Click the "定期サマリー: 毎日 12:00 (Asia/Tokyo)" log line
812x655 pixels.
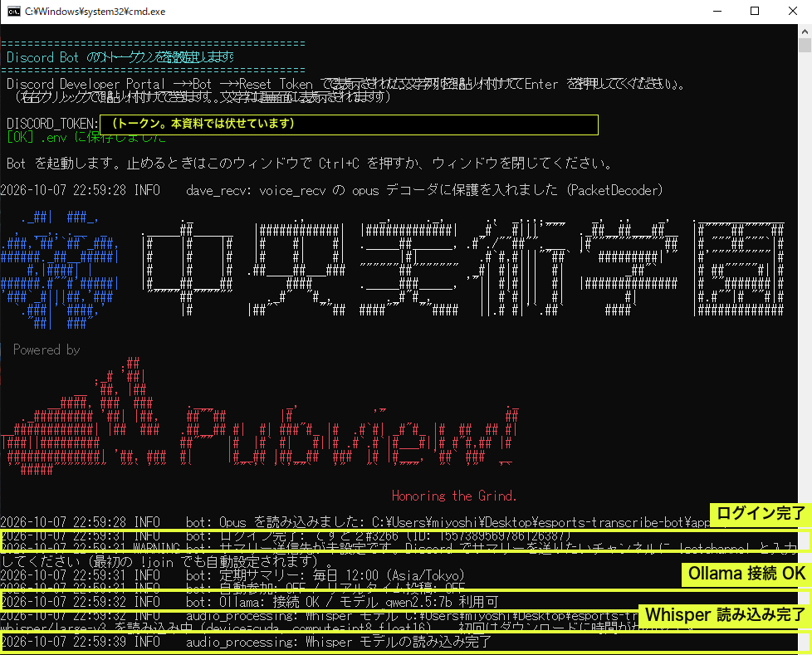pos(232,575)
